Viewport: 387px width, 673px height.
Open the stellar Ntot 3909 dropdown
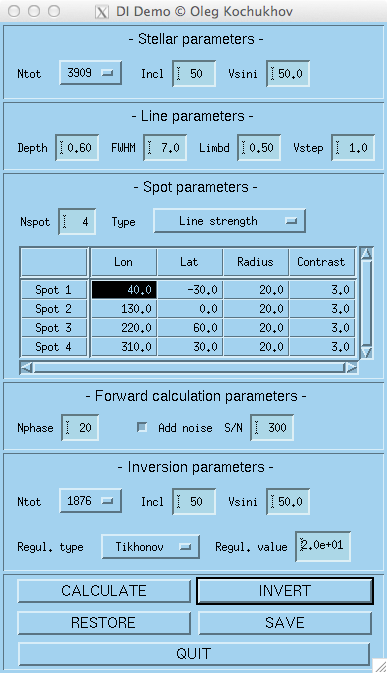(x=90, y=73)
